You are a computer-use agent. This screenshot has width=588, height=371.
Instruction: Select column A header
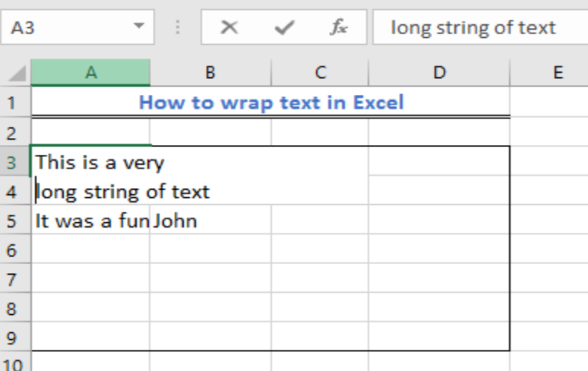click(90, 72)
